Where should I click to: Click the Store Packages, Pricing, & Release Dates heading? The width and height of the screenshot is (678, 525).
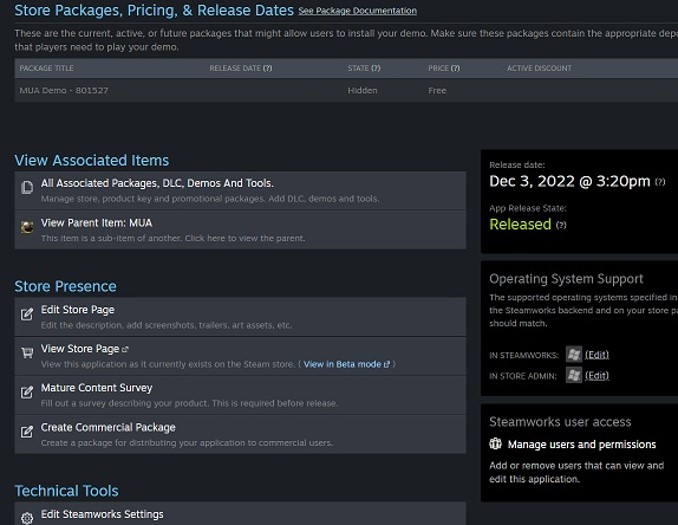tap(154, 10)
